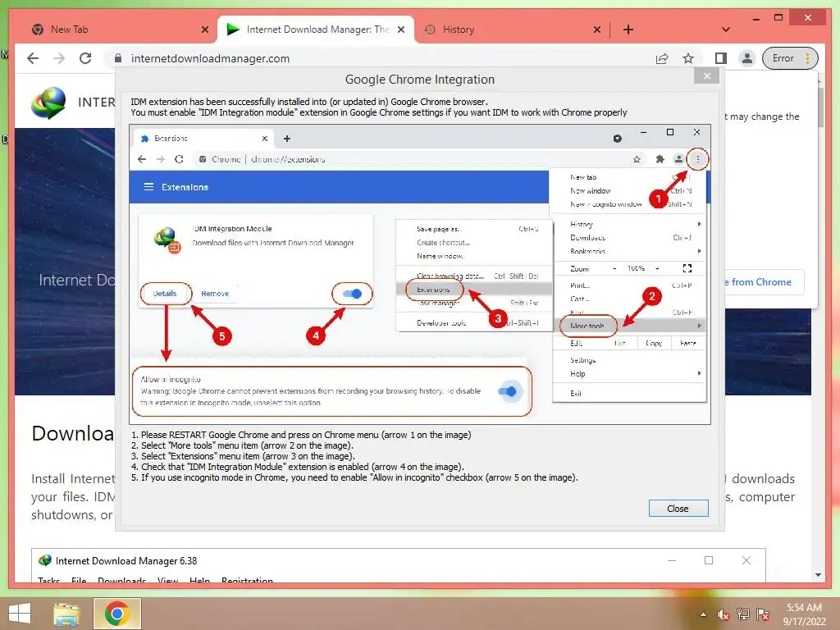840x630 pixels.
Task: Click the 'Please RESTART Google Chrome' instruction line
Action: click(x=301, y=435)
